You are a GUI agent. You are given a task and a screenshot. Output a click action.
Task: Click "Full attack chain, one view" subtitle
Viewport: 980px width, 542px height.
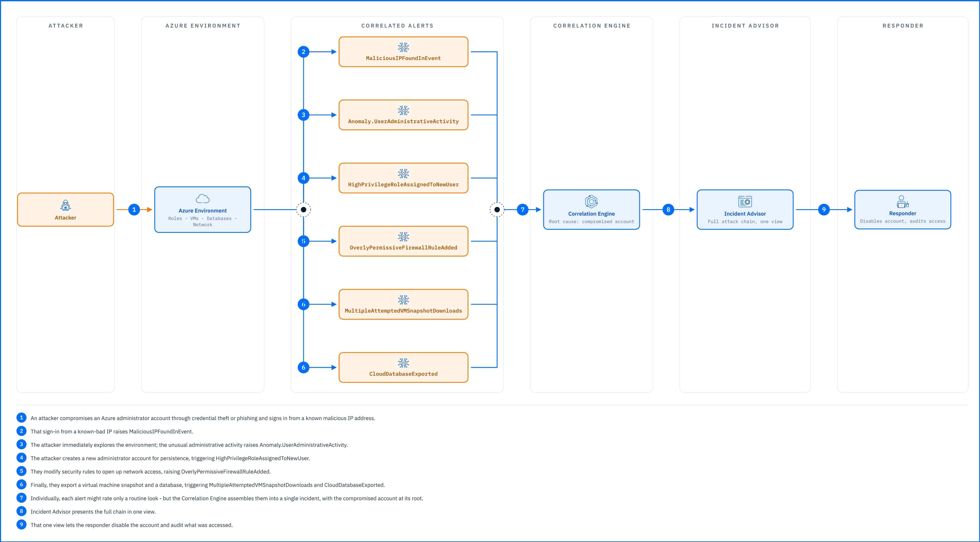click(745, 222)
